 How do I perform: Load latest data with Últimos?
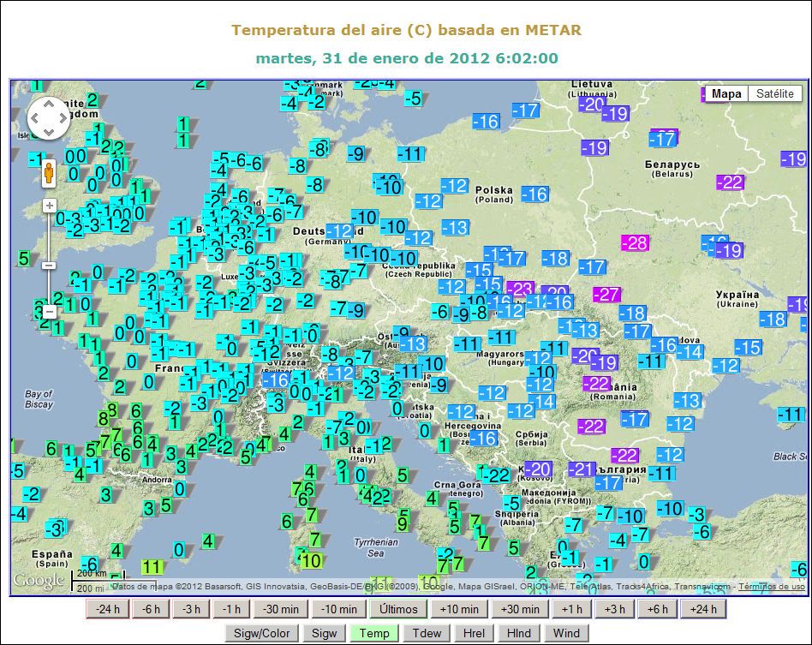[x=398, y=609]
